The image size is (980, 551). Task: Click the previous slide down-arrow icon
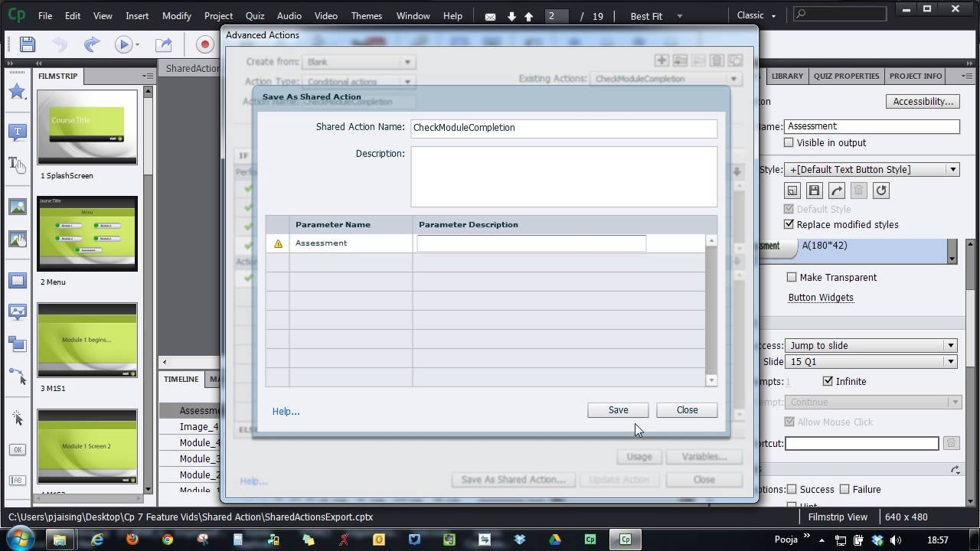point(511,16)
